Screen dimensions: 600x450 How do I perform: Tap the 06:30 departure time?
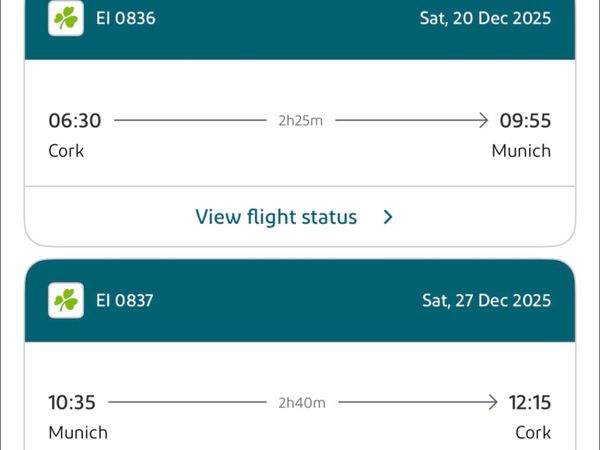coord(75,121)
